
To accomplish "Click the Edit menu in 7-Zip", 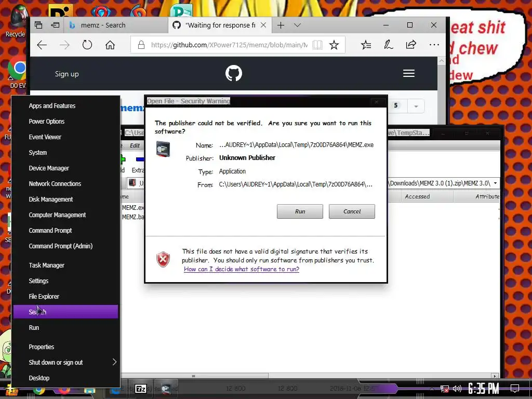I will click(x=135, y=145).
